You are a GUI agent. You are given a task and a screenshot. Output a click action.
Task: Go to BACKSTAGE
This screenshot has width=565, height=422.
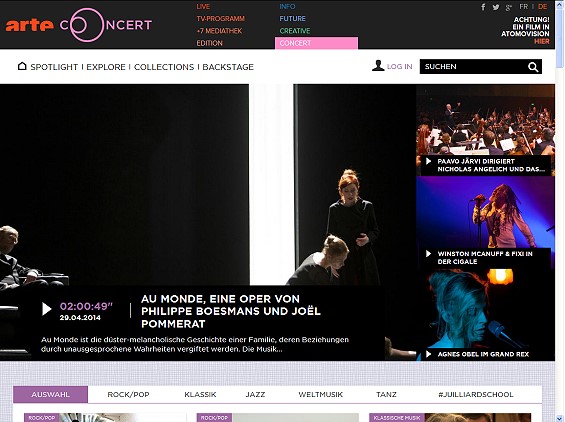point(228,67)
